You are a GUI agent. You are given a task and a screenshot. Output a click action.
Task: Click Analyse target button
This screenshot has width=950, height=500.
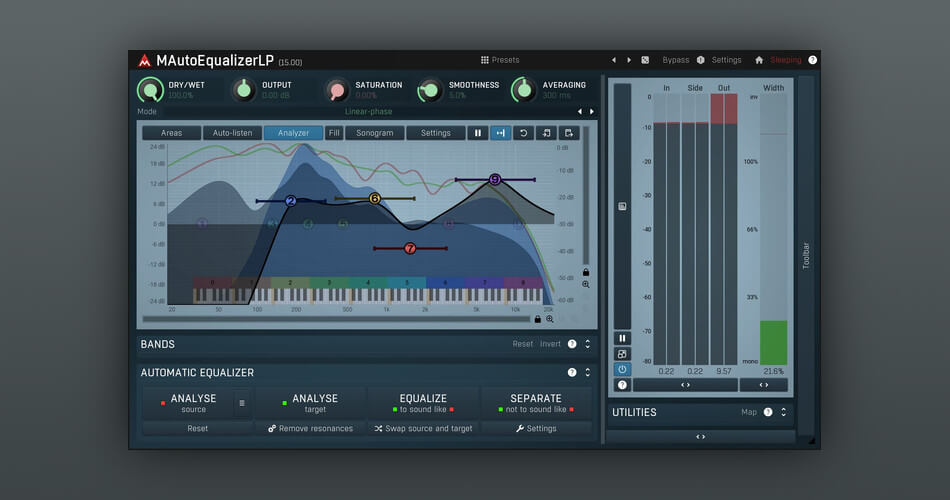310,403
